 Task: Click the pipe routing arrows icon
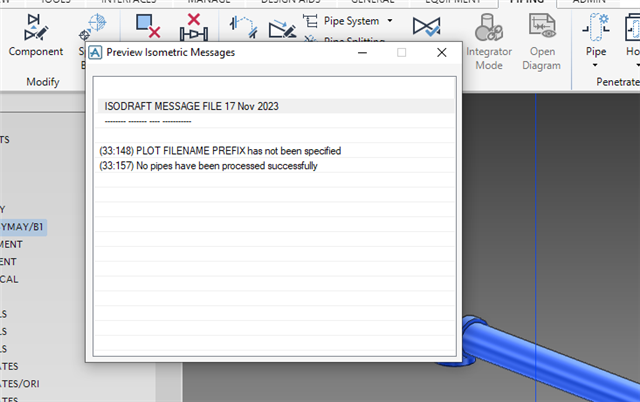(x=243, y=27)
